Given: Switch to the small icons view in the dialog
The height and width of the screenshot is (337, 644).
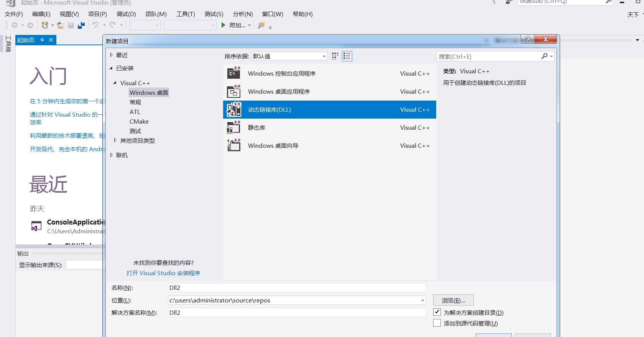Looking at the screenshot, I should pos(335,56).
